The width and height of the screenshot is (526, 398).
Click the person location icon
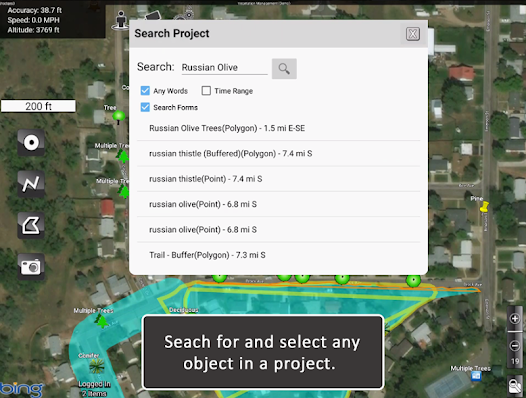(121, 20)
